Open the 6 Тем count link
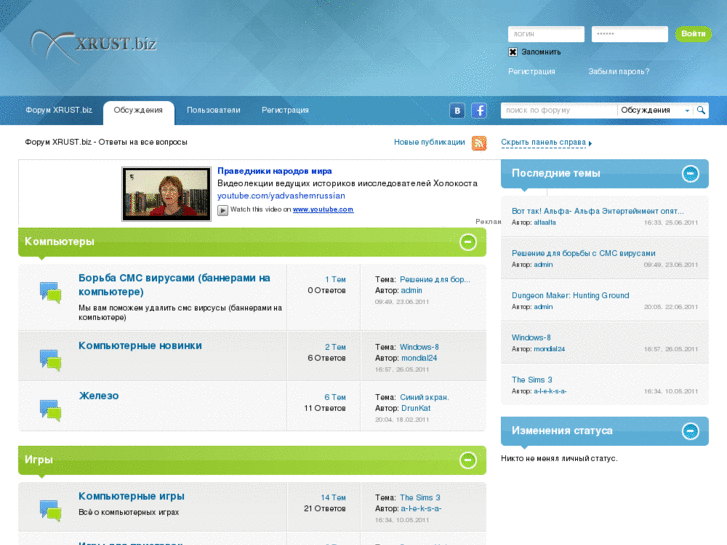The image size is (727, 545). coord(335,397)
